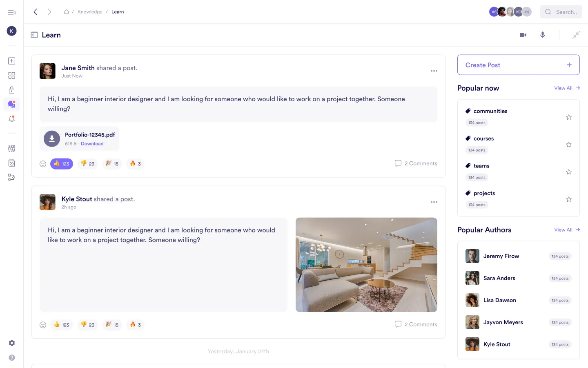The width and height of the screenshot is (588, 368).
Task: Open the workflow diagram icon in sidebar
Action: (11, 177)
